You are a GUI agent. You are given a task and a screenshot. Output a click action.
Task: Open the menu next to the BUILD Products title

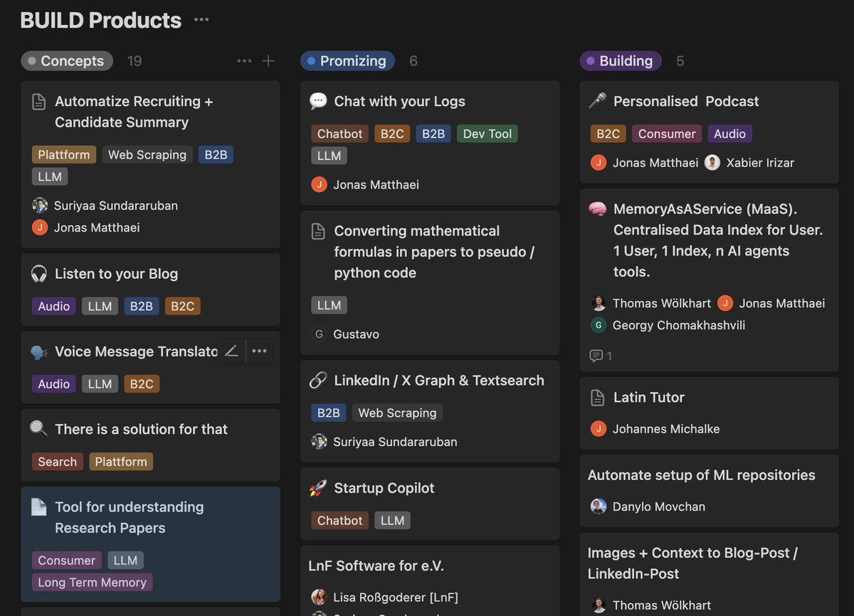point(201,20)
